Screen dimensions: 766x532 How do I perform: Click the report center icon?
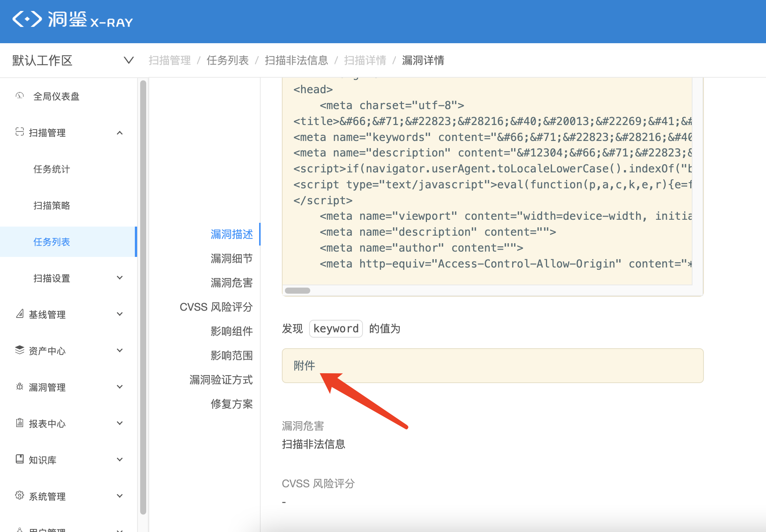20,423
